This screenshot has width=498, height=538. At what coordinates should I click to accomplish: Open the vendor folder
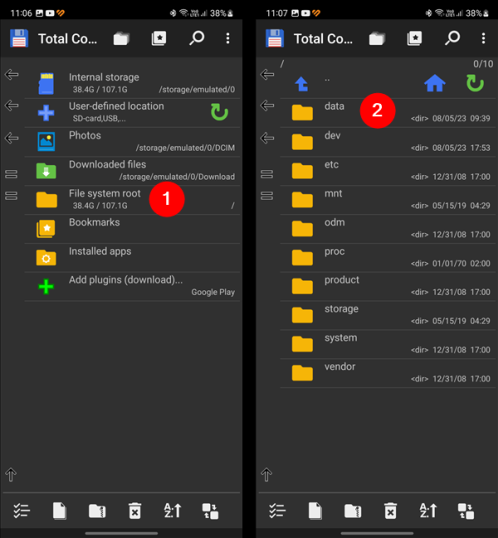coord(388,373)
